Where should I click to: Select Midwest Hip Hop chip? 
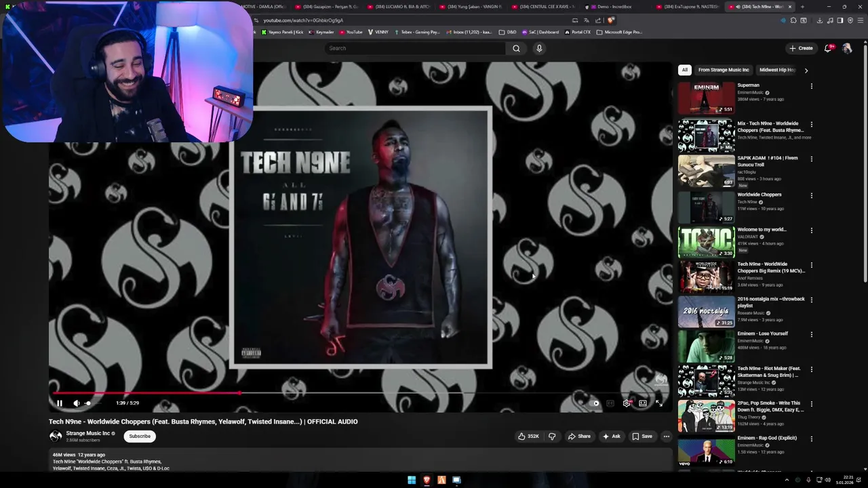pos(777,70)
